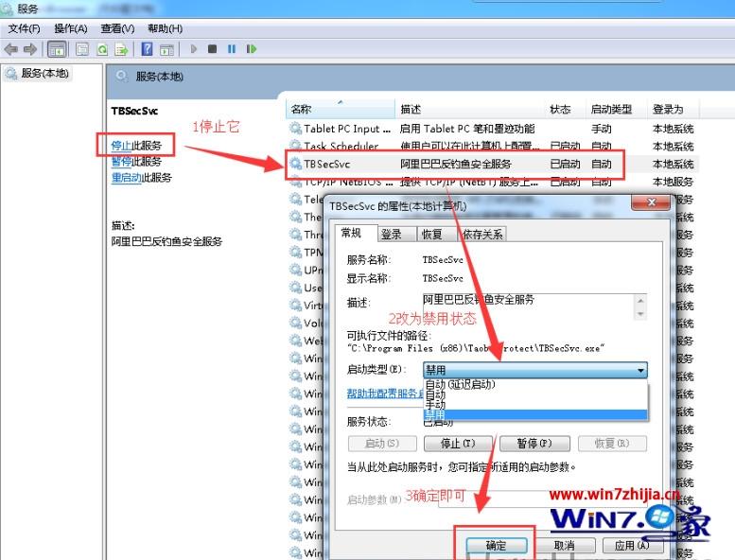The height and width of the screenshot is (560, 735).
Task: Click the Restart Service icon in toolbar
Action: (x=252, y=49)
